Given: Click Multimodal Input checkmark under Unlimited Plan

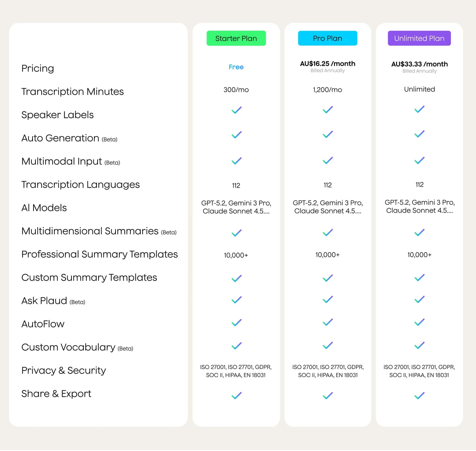Looking at the screenshot, I should (x=419, y=160).
